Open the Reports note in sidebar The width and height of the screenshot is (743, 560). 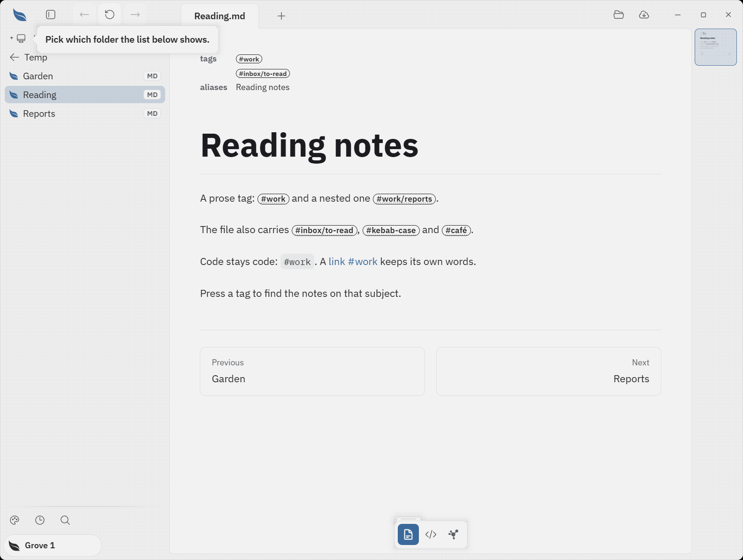point(85,114)
